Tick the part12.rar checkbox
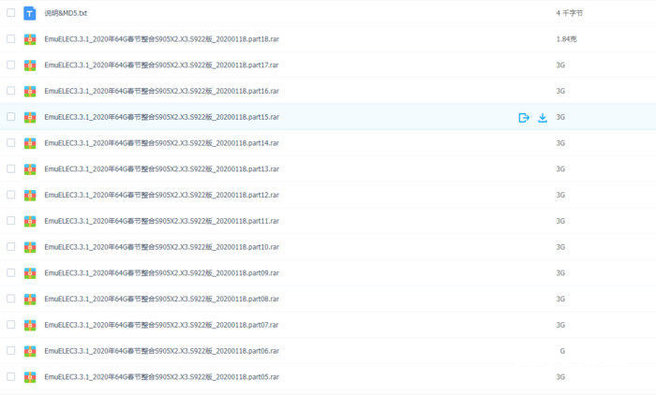This screenshot has height=395, width=656. point(11,195)
